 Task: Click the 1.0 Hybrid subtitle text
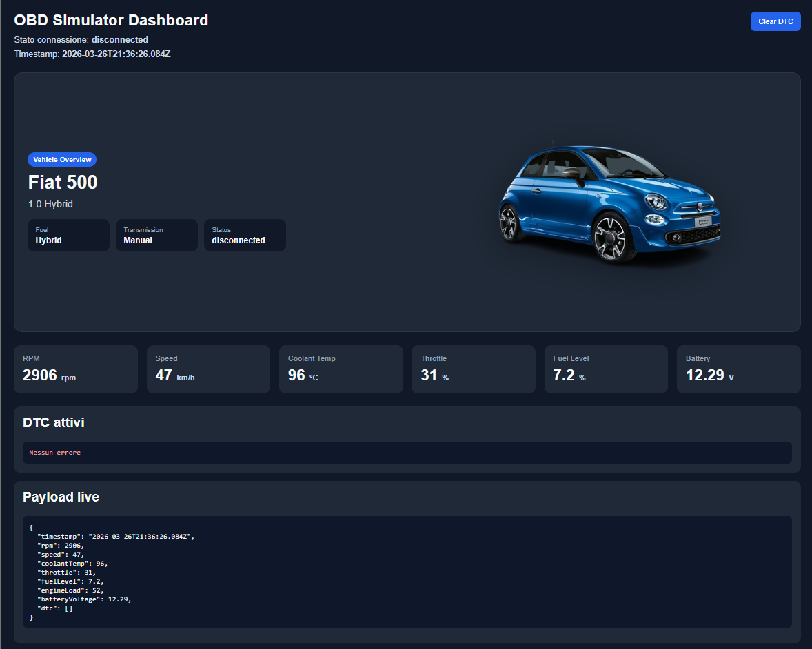click(50, 205)
